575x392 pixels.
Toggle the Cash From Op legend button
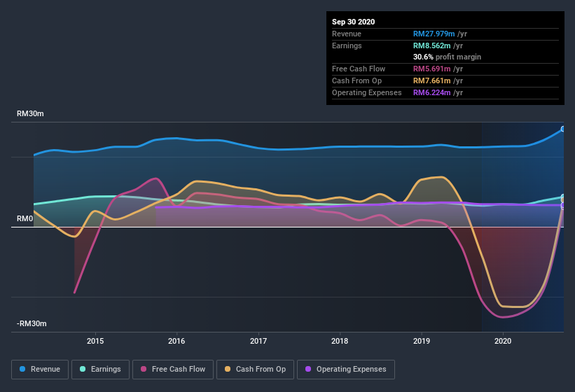pos(255,370)
